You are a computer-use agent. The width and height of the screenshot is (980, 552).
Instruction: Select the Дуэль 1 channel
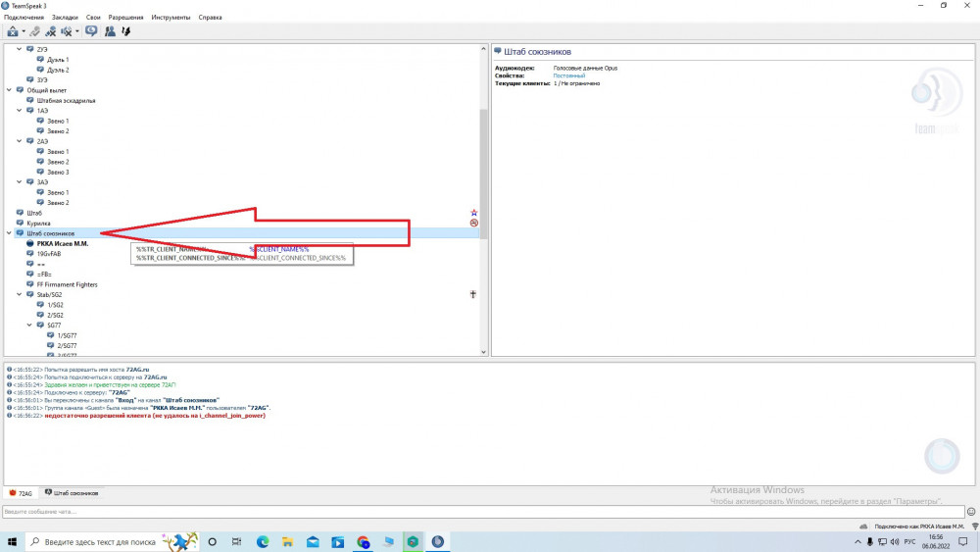pyautogui.click(x=58, y=60)
